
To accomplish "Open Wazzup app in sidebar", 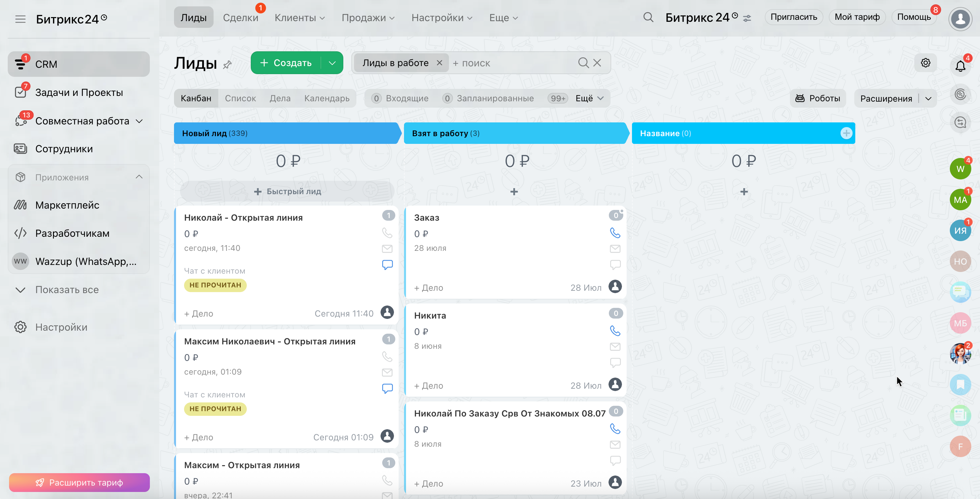I will click(79, 262).
